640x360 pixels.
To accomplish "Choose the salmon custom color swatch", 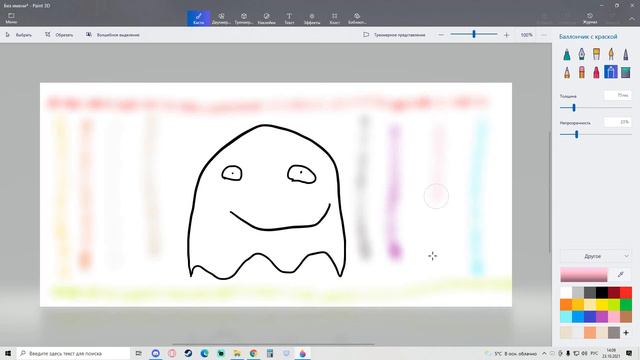I will (590, 333).
